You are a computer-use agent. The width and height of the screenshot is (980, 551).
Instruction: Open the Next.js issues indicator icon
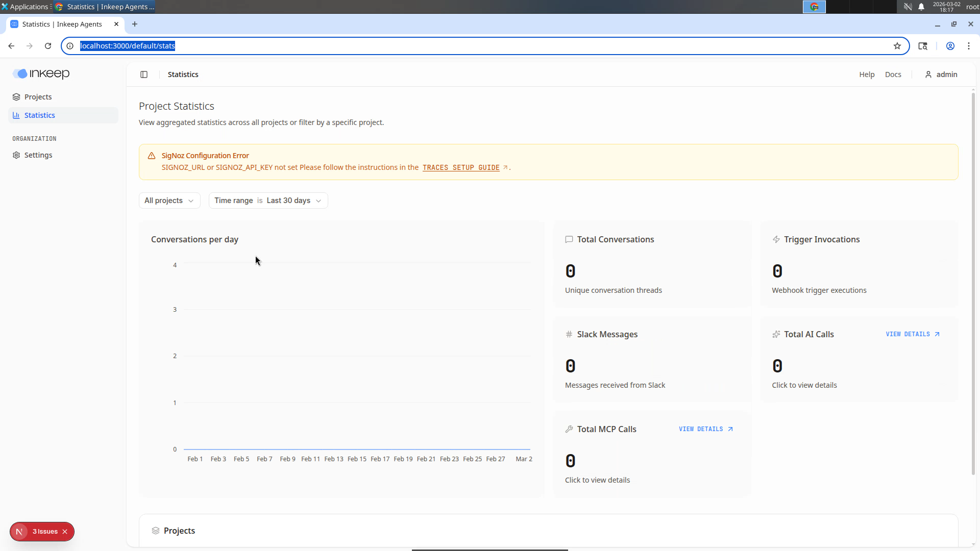(19, 532)
